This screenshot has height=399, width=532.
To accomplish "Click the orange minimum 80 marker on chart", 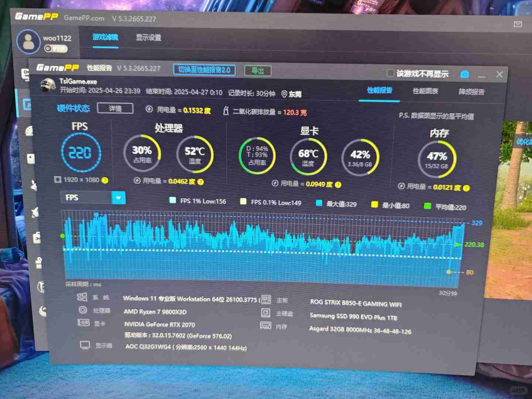I will click(449, 272).
